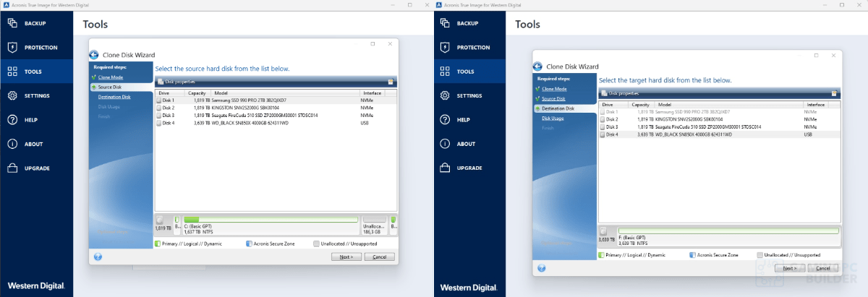Open the blue help icon in the source-disk wizard
Image resolution: width=868 pixels, height=297 pixels.
(98, 257)
